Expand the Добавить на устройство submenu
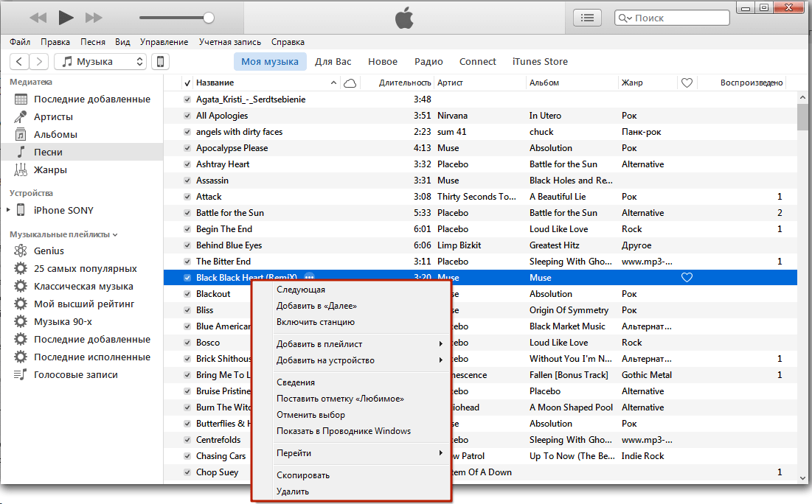Image resolution: width=812 pixels, height=504 pixels. 350,360
